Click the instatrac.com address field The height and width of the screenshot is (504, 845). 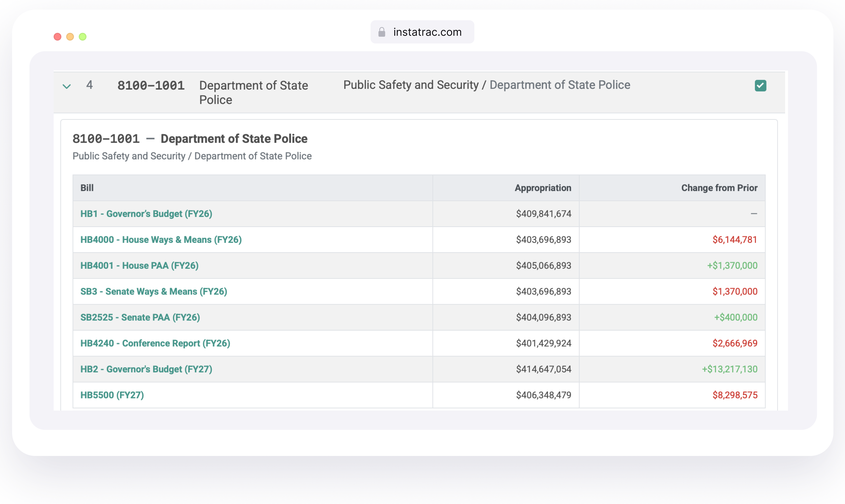coord(422,32)
